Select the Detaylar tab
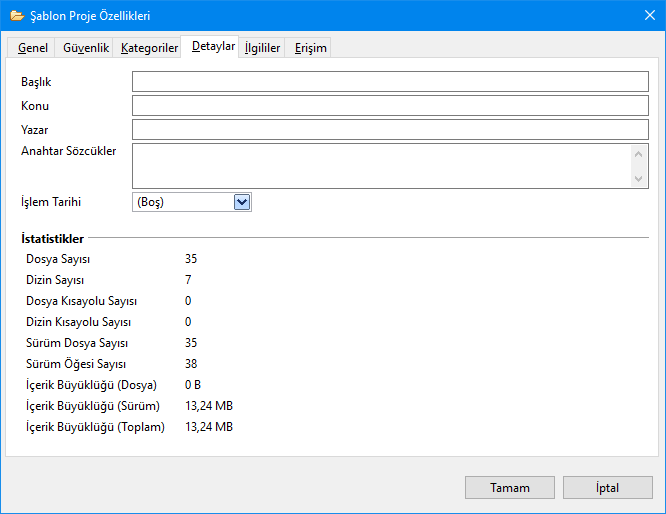The height and width of the screenshot is (514, 666). click(x=213, y=47)
